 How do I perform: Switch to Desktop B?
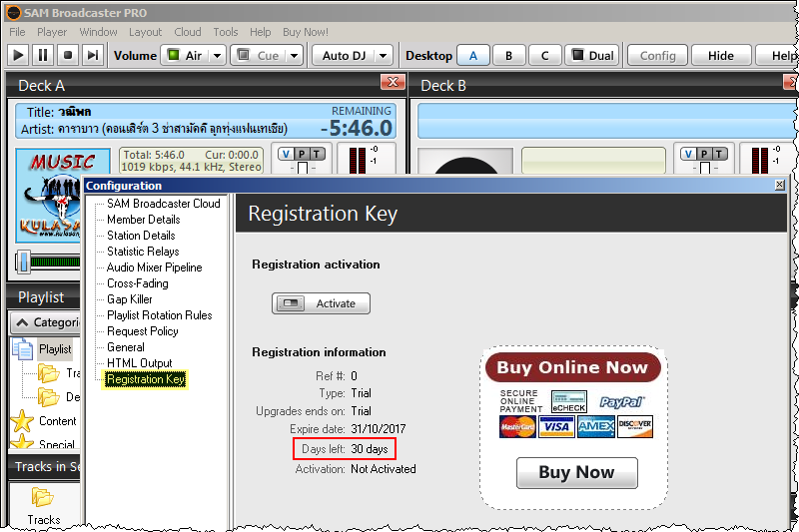(509, 55)
